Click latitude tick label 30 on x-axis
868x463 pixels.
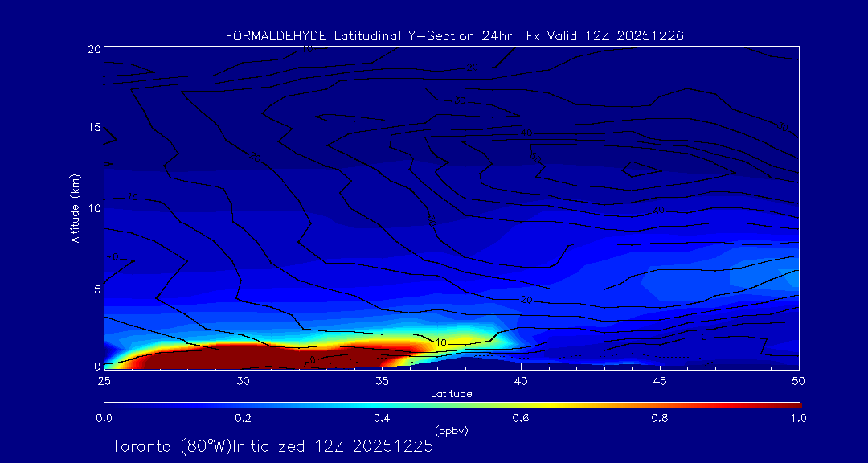[x=243, y=379]
